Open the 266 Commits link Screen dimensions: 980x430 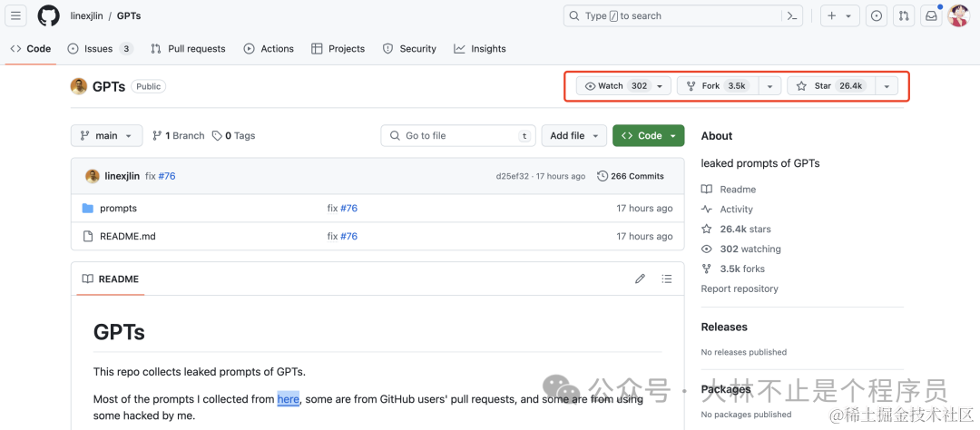(x=631, y=176)
